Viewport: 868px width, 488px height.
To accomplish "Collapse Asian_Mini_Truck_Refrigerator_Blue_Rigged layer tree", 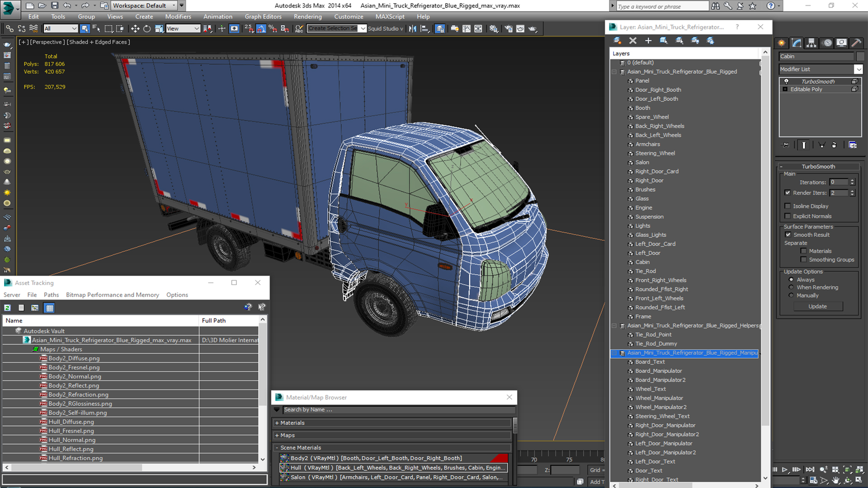I will 614,72.
